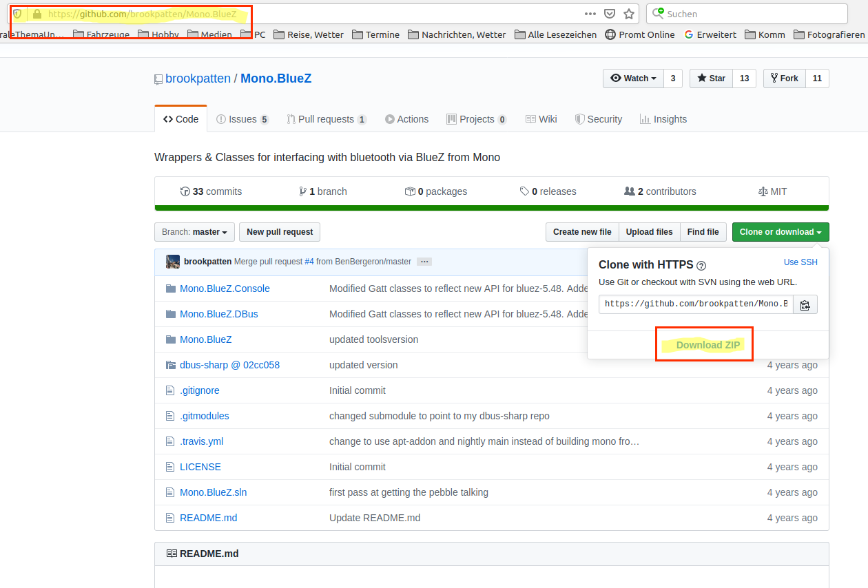The image size is (868, 588).
Task: Toggle the Clone or download dropdown
Action: pyautogui.click(x=781, y=232)
